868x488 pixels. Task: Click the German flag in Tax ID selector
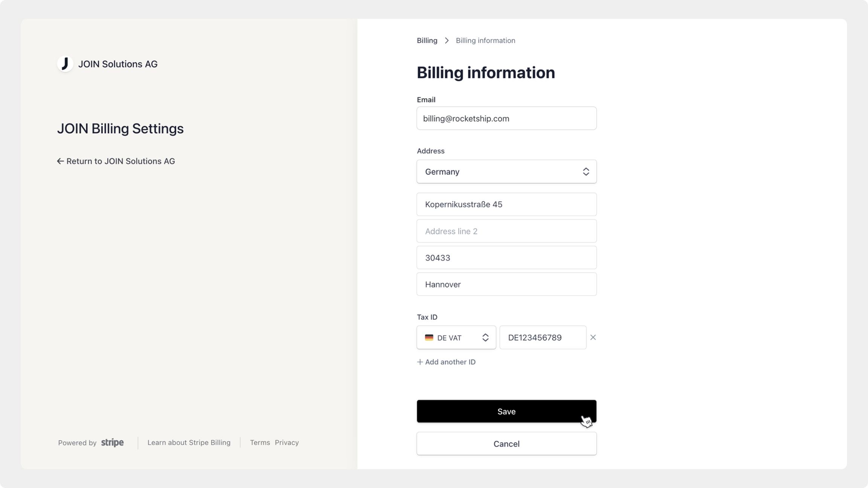point(429,337)
